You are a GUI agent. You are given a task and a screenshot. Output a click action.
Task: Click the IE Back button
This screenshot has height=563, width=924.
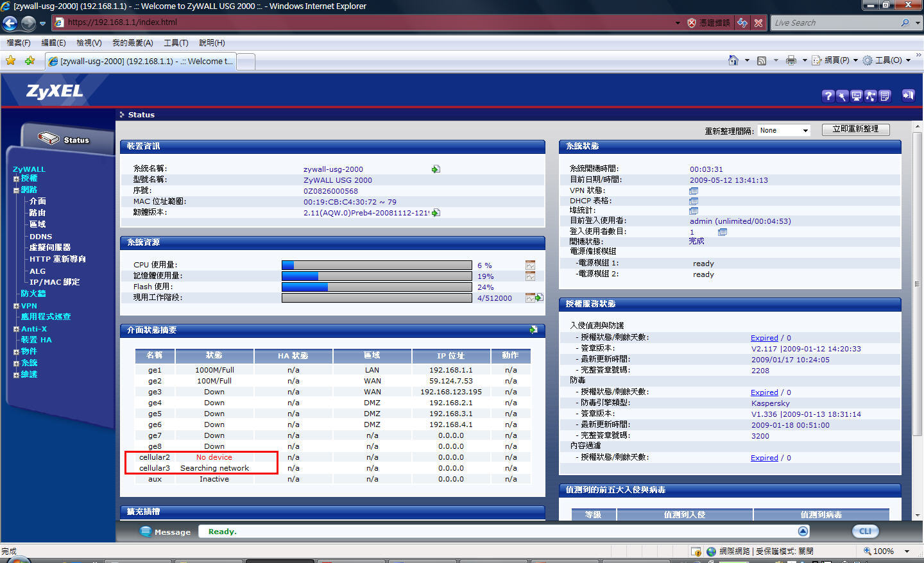[x=10, y=23]
